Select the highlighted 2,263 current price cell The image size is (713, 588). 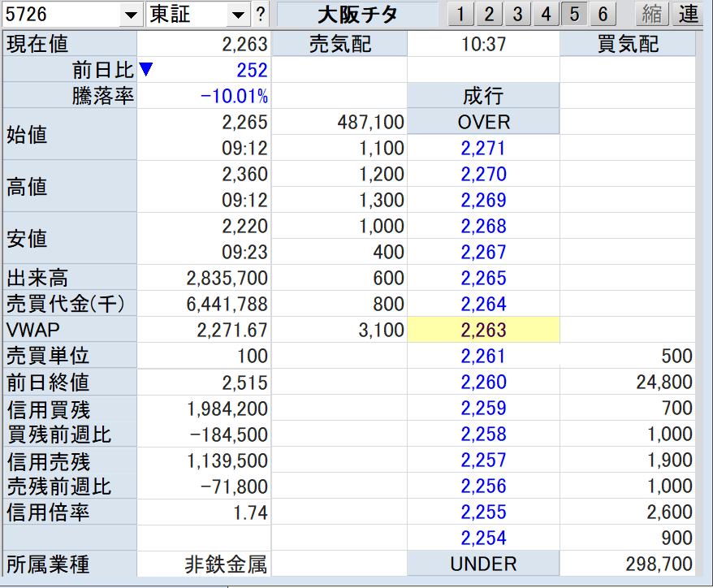point(483,331)
